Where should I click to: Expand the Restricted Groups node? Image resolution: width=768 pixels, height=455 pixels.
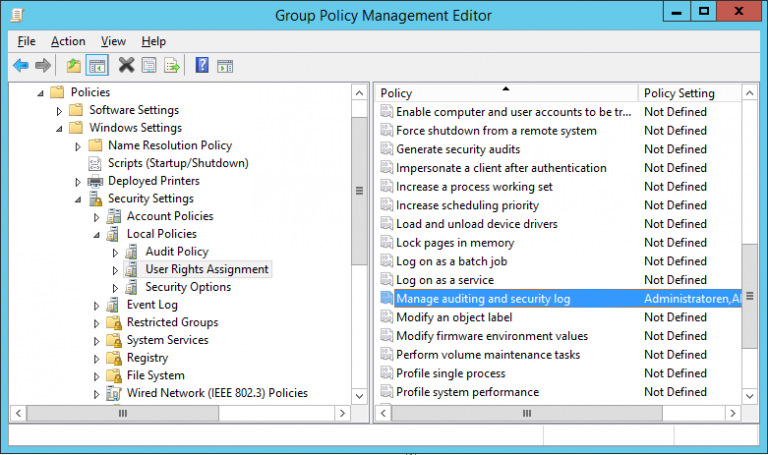click(x=97, y=323)
